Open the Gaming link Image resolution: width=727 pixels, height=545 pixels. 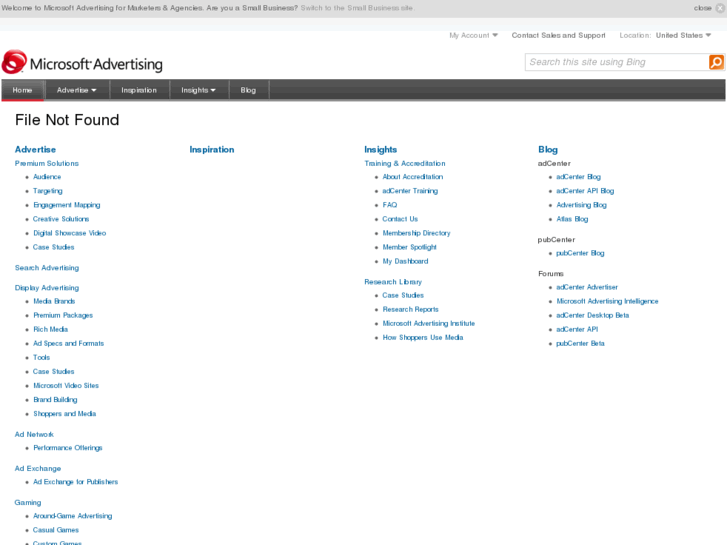(28, 502)
